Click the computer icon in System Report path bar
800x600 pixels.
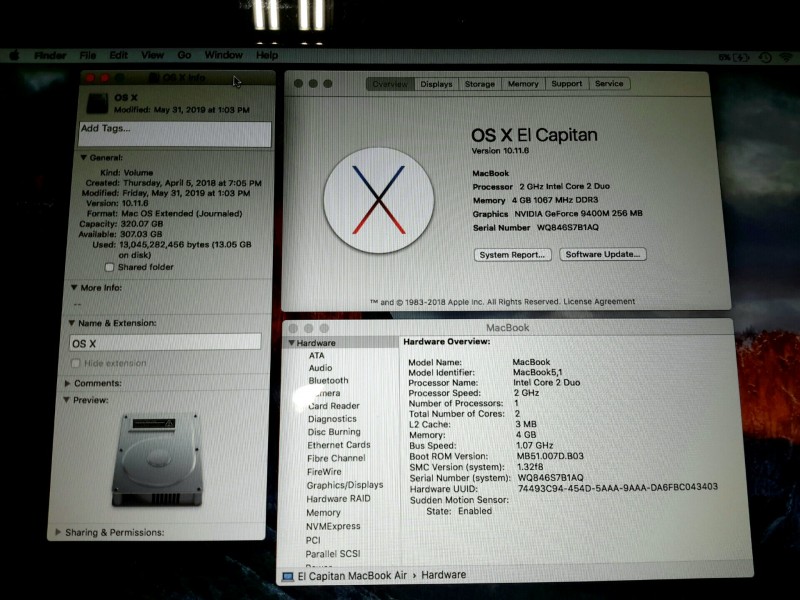tap(288, 576)
